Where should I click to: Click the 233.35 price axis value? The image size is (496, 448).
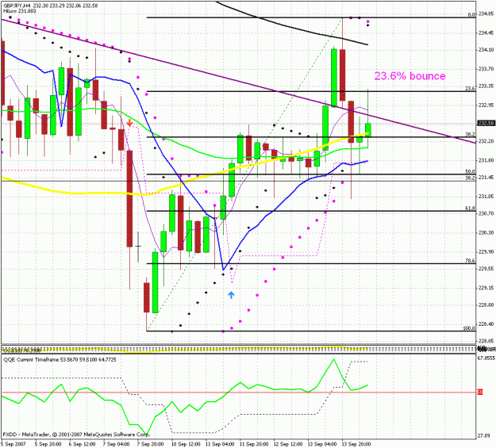click(x=486, y=86)
